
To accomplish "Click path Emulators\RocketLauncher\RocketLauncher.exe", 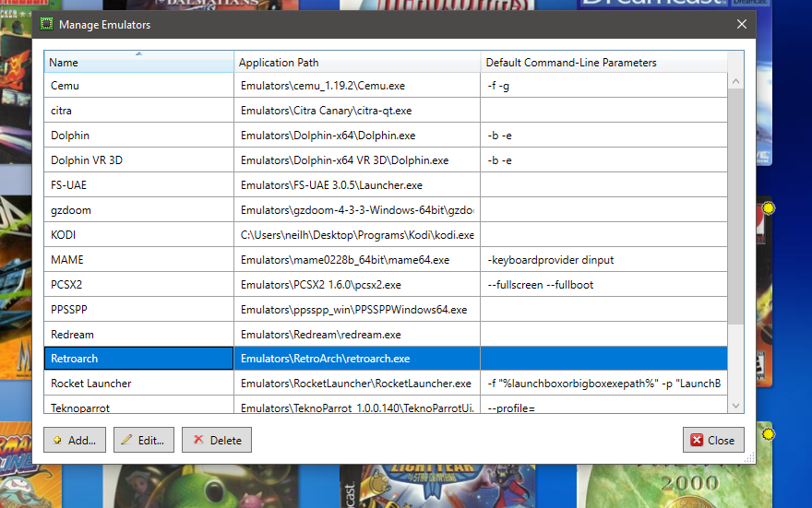I will (x=356, y=384).
